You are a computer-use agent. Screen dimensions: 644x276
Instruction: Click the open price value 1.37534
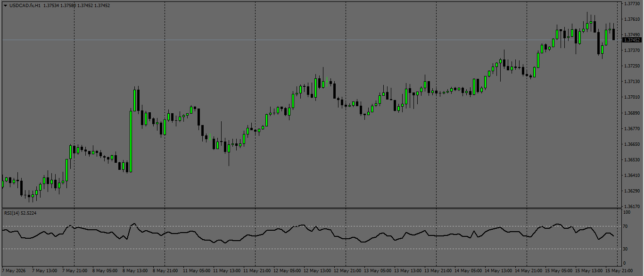pos(51,6)
